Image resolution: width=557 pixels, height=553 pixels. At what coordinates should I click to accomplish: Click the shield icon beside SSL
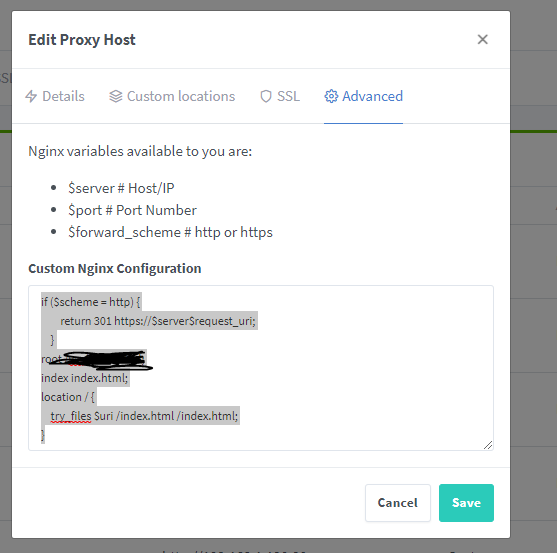[266, 96]
